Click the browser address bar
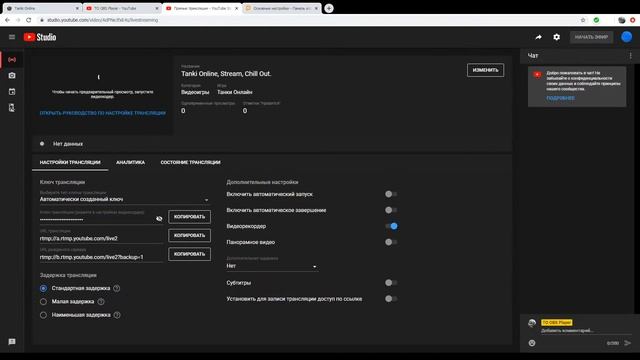The width and height of the screenshot is (640, 360). click(x=306, y=20)
